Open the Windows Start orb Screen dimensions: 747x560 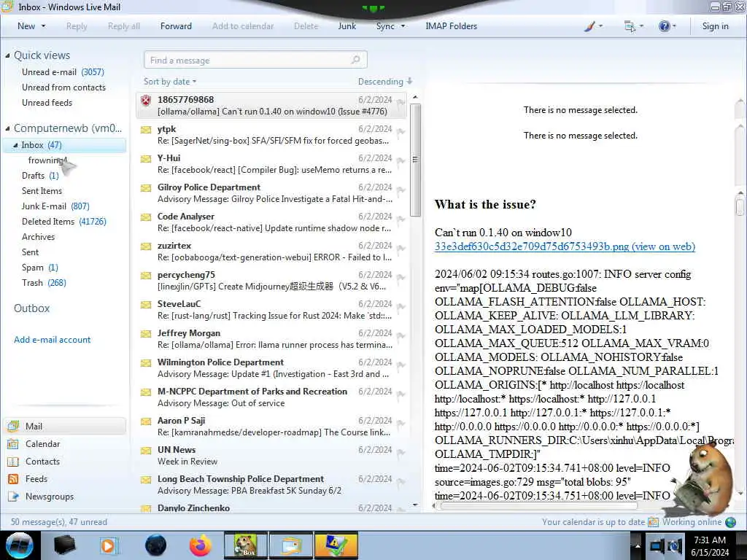pos(20,545)
